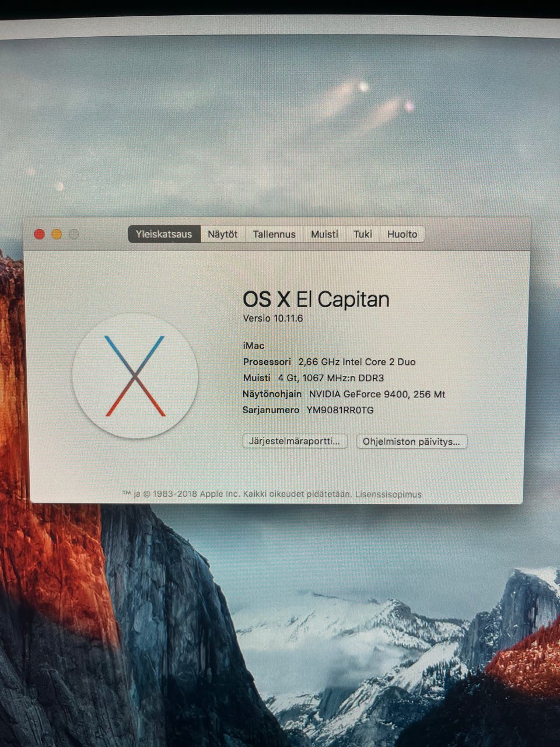Image resolution: width=560 pixels, height=747 pixels.
Task: Click the Prosessori label
Action: click(x=267, y=362)
